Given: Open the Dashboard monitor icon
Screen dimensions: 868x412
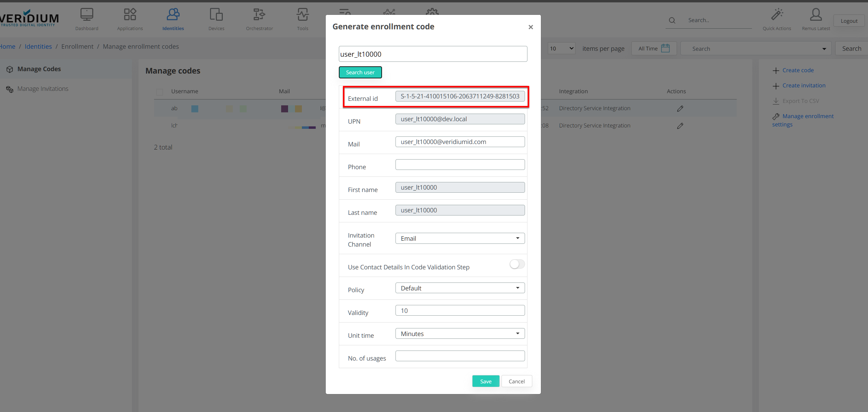Looking at the screenshot, I should point(87,15).
